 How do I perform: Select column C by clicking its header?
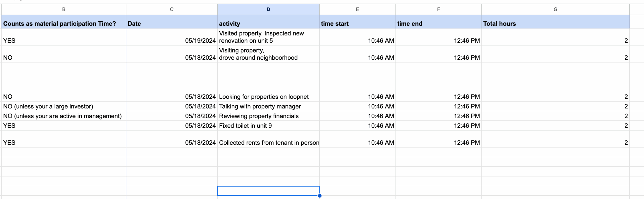tap(172, 9)
